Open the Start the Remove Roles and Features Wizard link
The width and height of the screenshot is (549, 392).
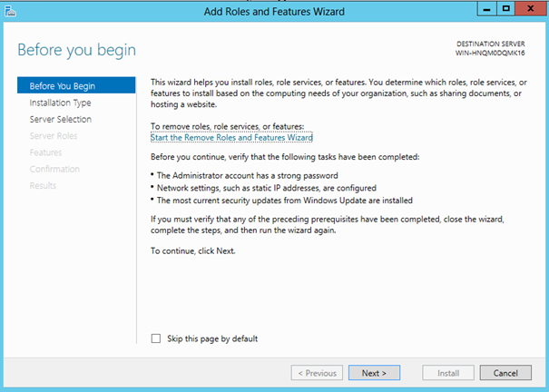coord(231,137)
